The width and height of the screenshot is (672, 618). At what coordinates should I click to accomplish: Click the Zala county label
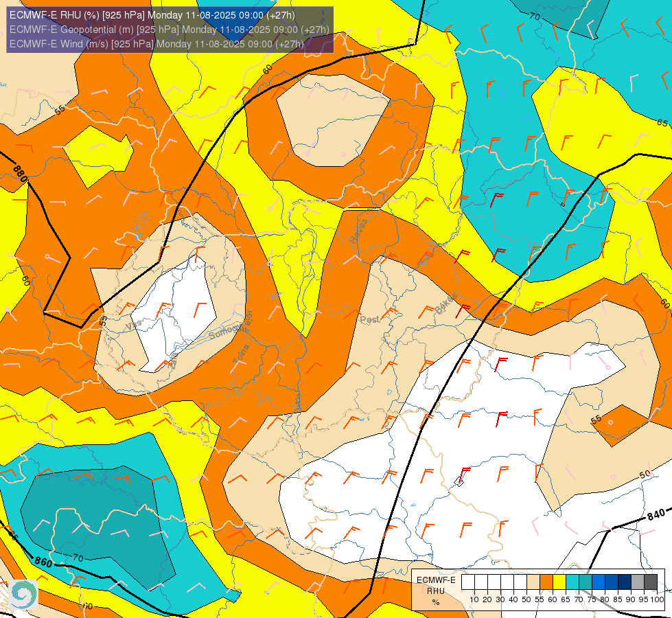pos(174,363)
